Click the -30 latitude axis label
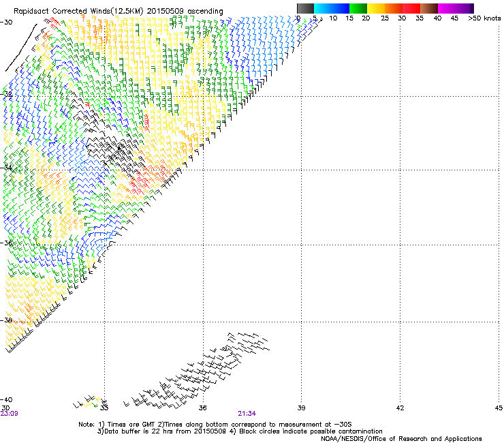 [x=6, y=22]
